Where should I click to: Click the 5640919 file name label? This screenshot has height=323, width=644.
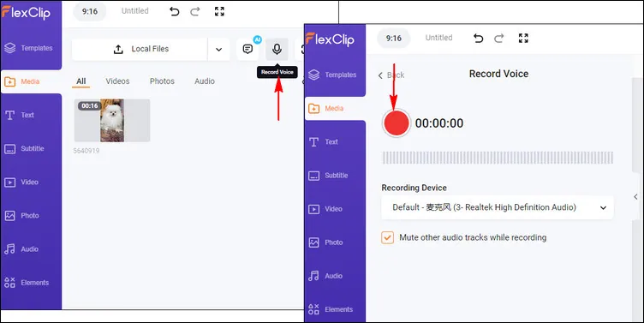click(x=86, y=151)
